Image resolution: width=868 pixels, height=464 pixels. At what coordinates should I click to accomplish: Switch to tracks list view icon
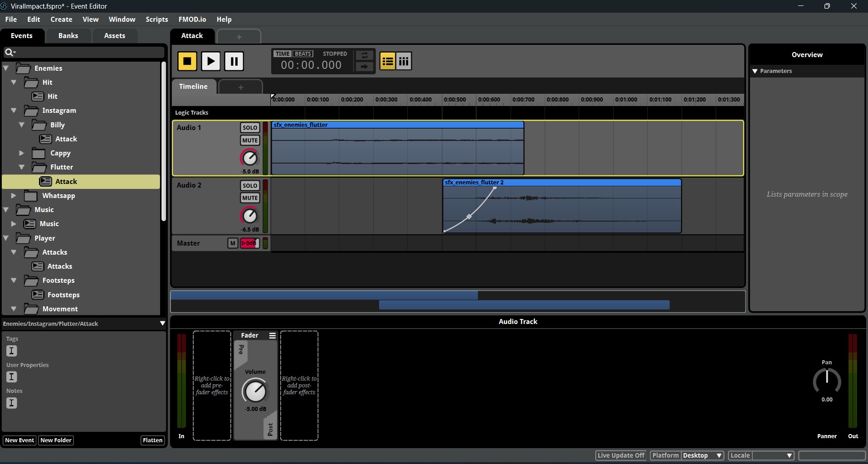[387, 61]
